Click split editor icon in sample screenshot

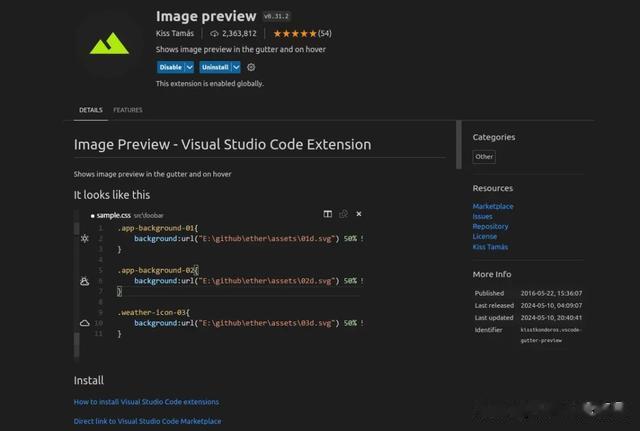[327, 214]
